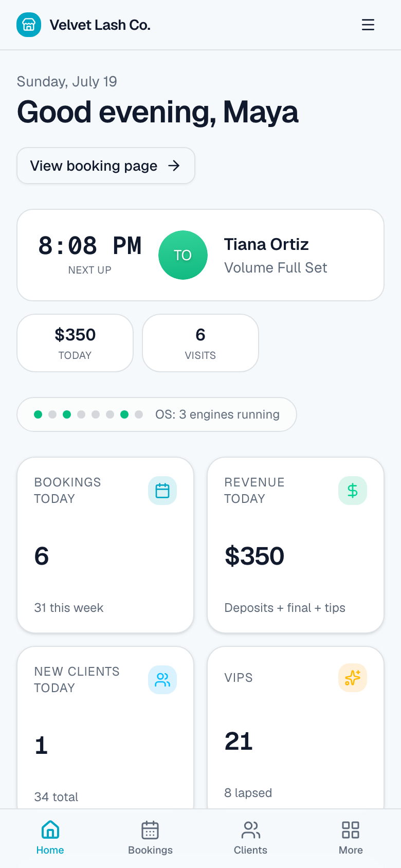The height and width of the screenshot is (868, 401).
Task: Open the Clients tab
Action: pyautogui.click(x=250, y=838)
